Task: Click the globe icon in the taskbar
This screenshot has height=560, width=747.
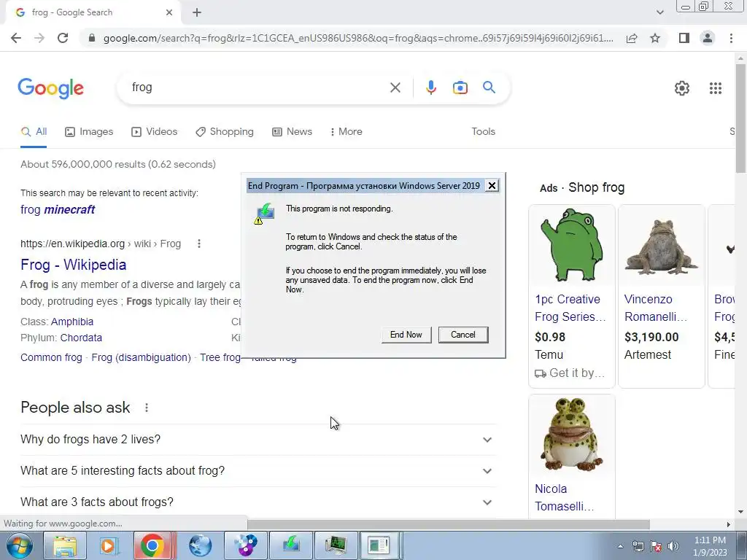Action: pyautogui.click(x=200, y=545)
